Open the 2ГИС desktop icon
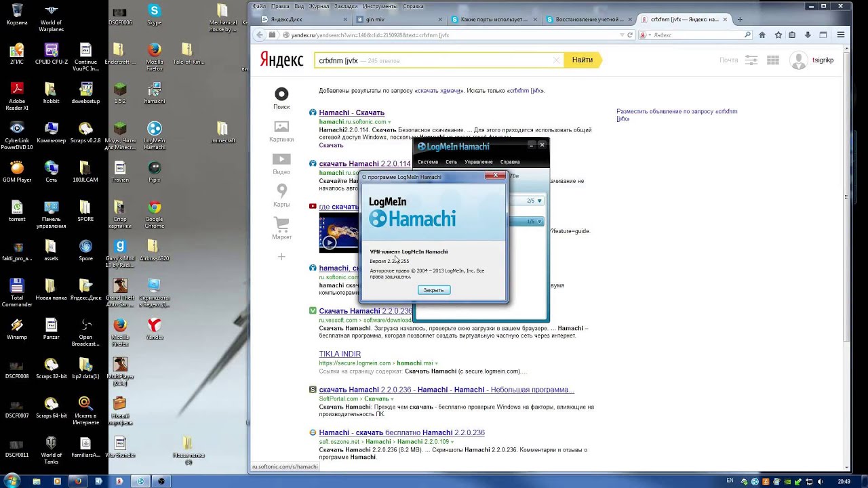Screen dimensions: 868x488 (17, 54)
